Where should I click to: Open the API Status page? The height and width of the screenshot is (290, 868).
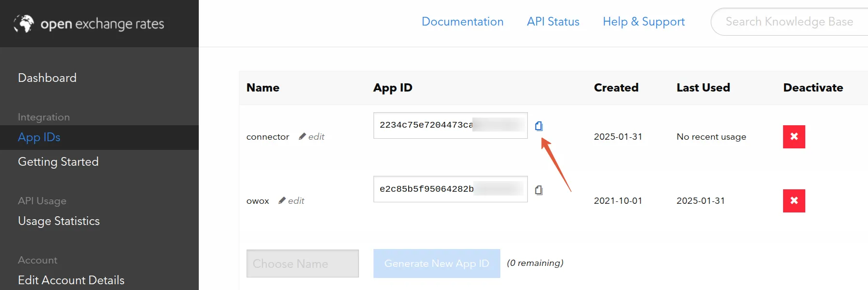click(553, 22)
